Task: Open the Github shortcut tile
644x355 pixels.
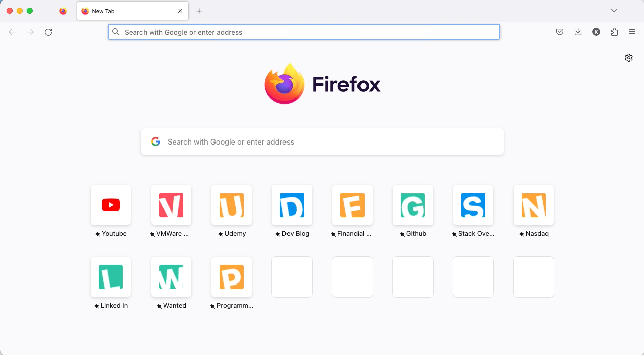Action: (x=413, y=205)
